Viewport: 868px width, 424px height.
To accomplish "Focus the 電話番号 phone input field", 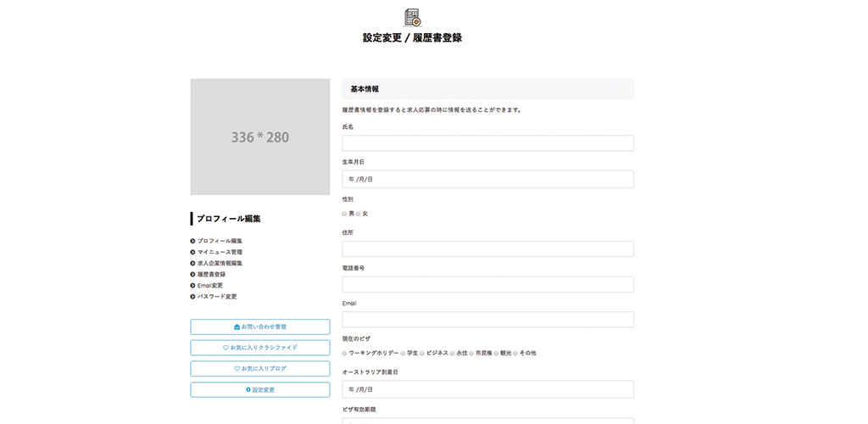I will point(487,285).
